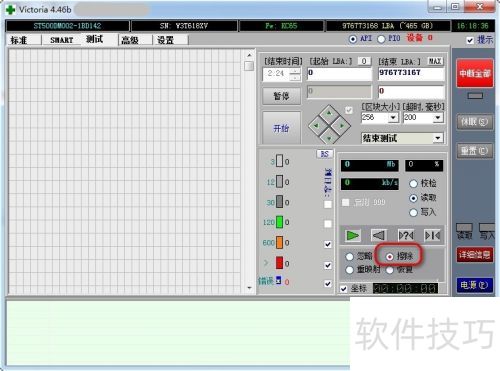Toggle the 坐标 coordinates checkbox
The image size is (500, 371).
344,288
